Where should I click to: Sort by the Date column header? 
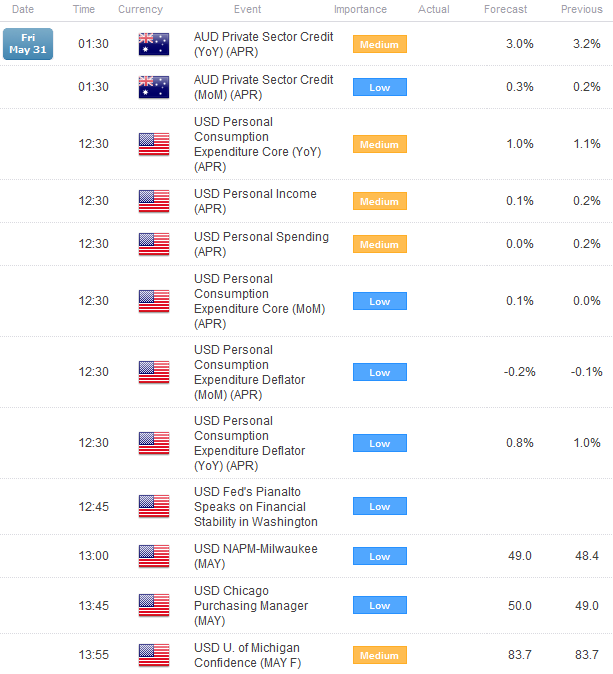click(22, 9)
